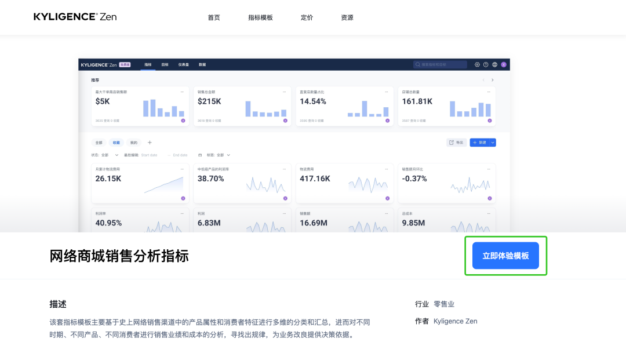Click the Kyligence Zen author name
Screen dimensions: 626x364
456,321
